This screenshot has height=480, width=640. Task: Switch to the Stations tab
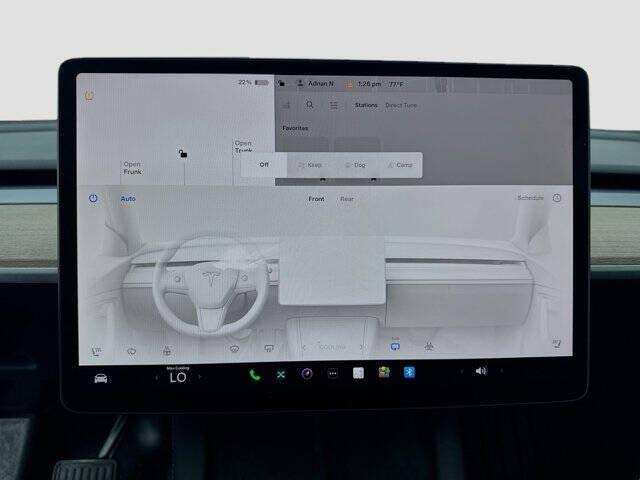pos(366,105)
